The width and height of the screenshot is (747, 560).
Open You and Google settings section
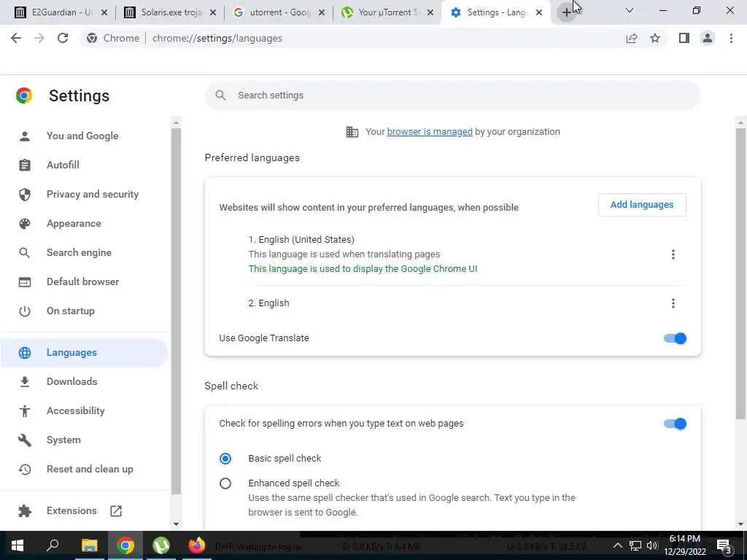click(84, 136)
